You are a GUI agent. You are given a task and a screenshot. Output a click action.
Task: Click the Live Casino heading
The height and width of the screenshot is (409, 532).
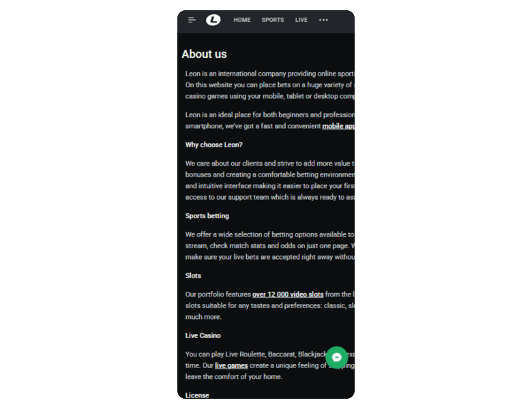203,336
